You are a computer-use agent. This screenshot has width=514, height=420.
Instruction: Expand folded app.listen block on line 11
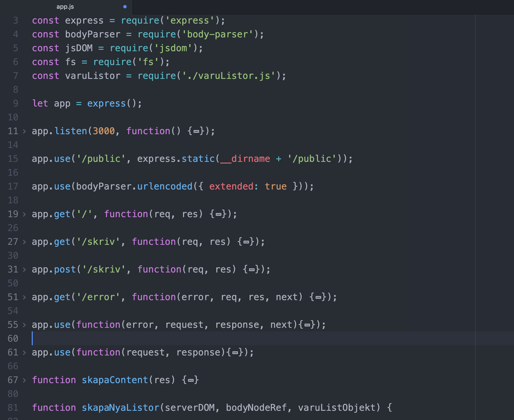[24, 131]
